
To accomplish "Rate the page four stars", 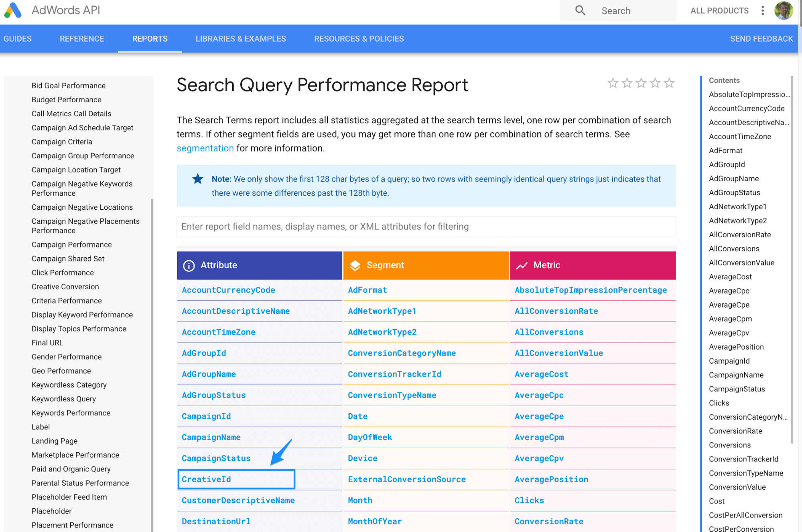I will [655, 83].
